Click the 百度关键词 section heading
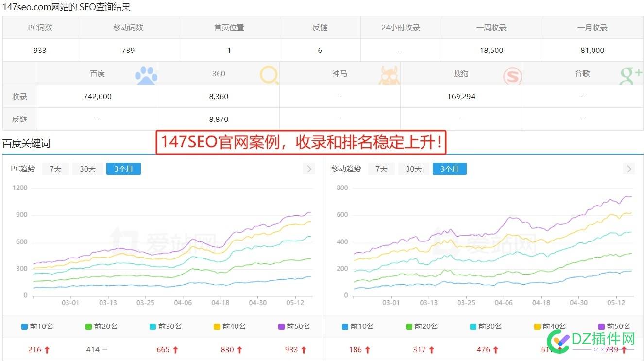The image size is (644, 361). pyautogui.click(x=26, y=143)
